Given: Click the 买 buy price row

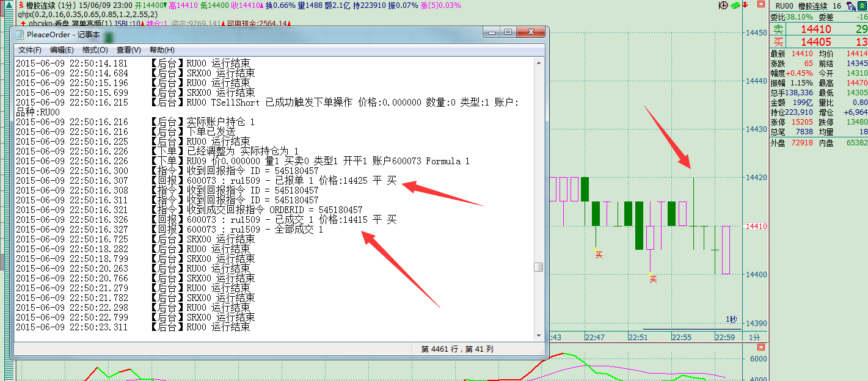Looking at the screenshot, I should click(819, 42).
